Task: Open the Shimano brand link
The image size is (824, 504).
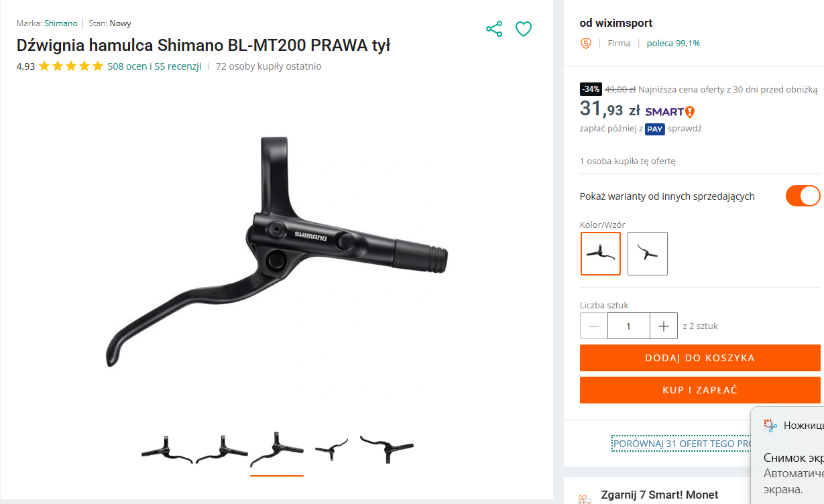Action: 61,23
